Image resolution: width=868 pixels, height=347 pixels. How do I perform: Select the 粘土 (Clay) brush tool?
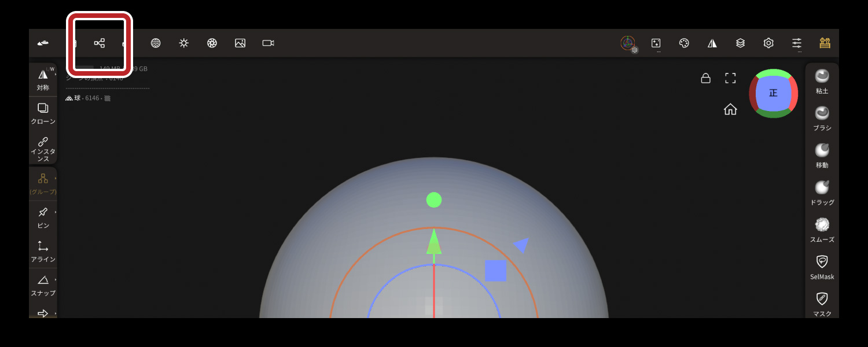(822, 81)
